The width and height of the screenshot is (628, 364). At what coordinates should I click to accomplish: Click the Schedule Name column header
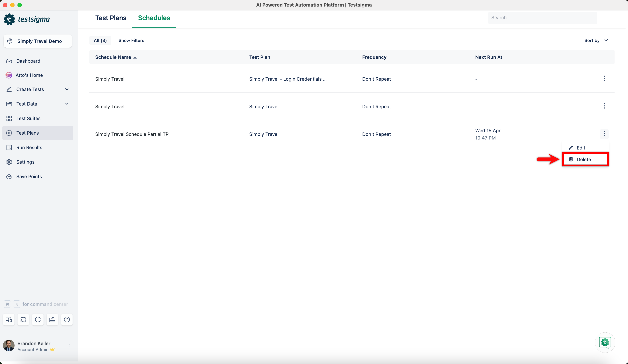point(113,57)
